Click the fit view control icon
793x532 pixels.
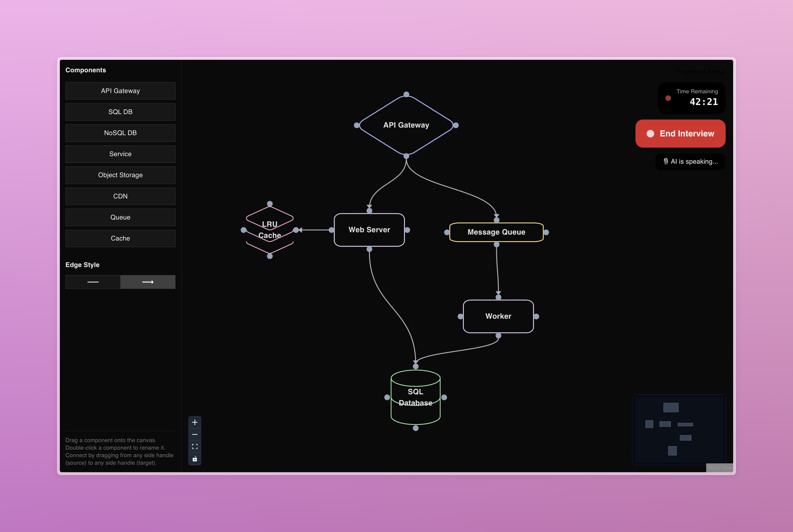click(x=195, y=446)
